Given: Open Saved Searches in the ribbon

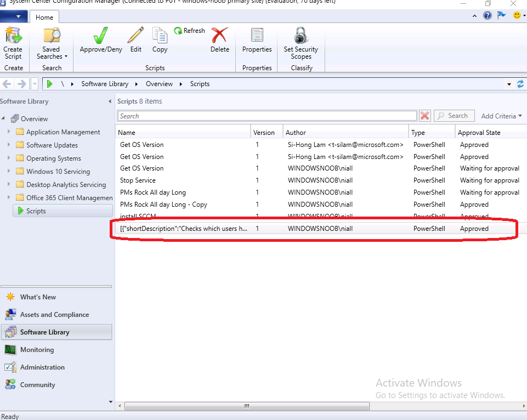Looking at the screenshot, I should 52,44.
